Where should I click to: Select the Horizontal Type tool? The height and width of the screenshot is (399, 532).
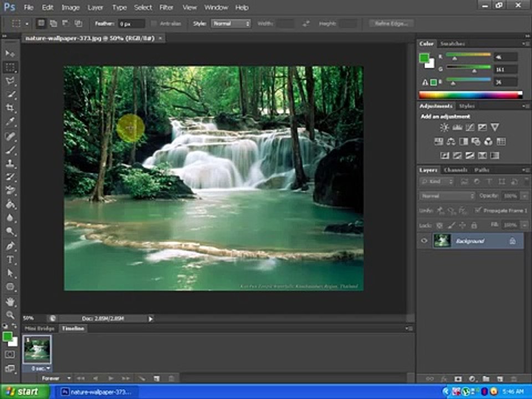click(x=10, y=259)
